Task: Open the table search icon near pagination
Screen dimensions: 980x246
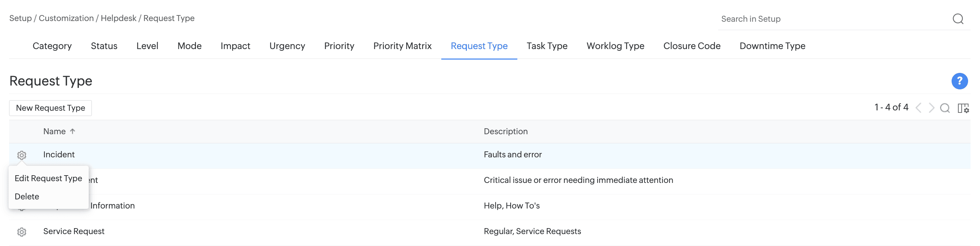Action: [945, 108]
